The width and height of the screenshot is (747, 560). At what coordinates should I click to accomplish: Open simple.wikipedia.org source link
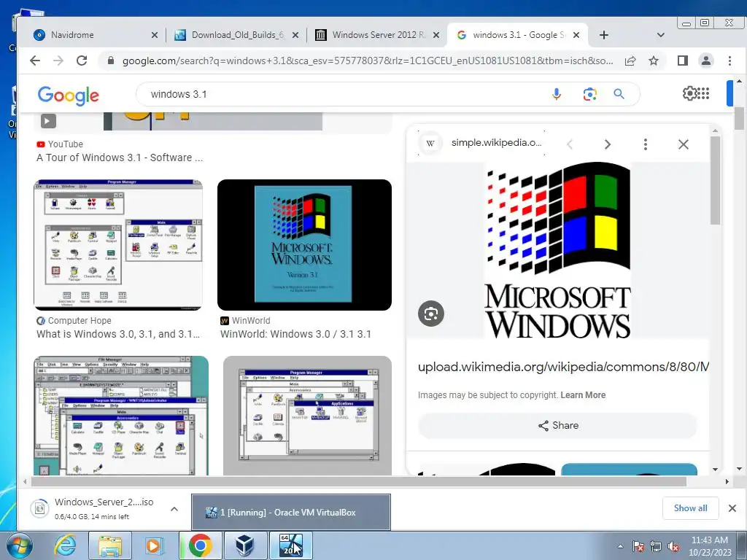click(x=496, y=143)
